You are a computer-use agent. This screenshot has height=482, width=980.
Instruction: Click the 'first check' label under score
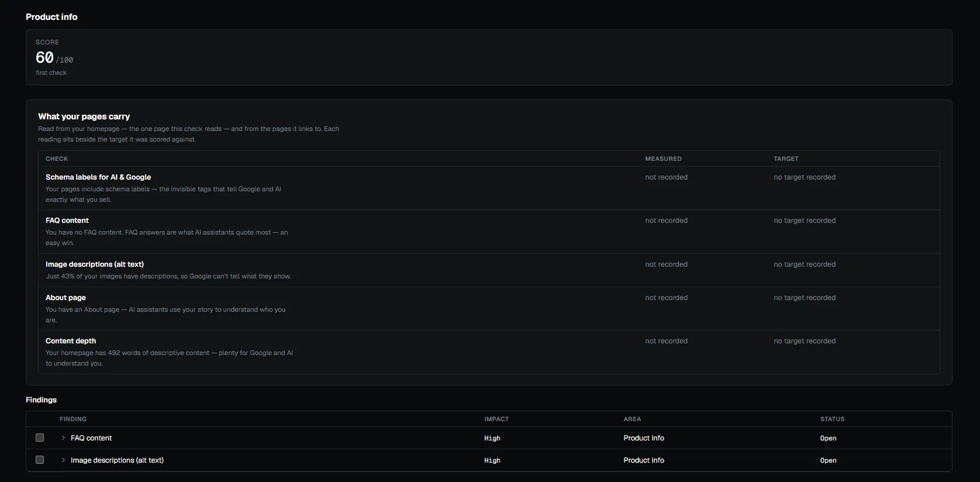[51, 73]
